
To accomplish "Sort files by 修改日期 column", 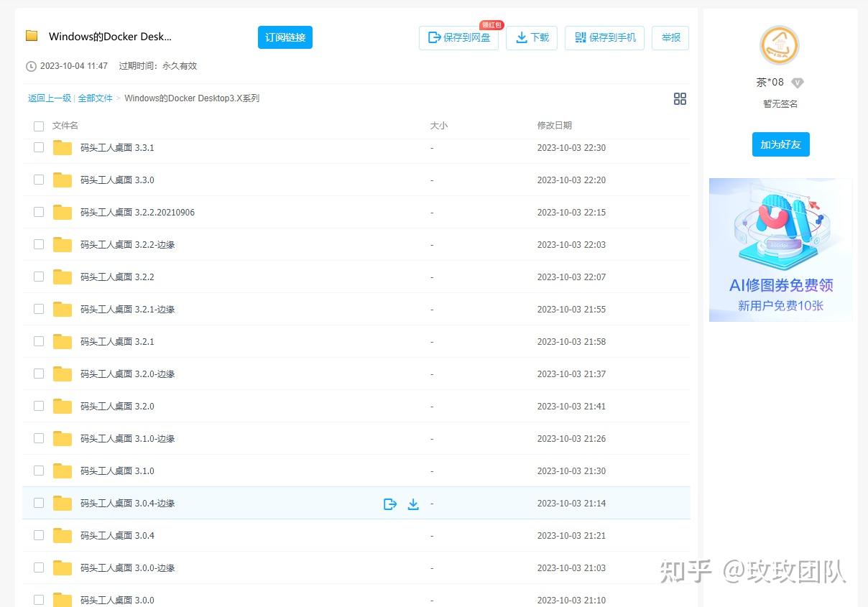I will pyautogui.click(x=556, y=125).
